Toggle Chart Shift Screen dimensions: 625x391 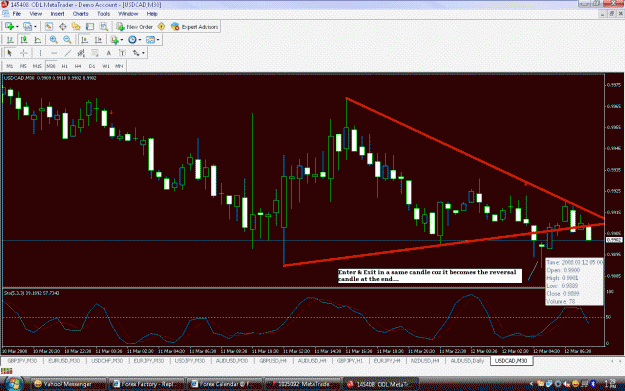coord(98,40)
